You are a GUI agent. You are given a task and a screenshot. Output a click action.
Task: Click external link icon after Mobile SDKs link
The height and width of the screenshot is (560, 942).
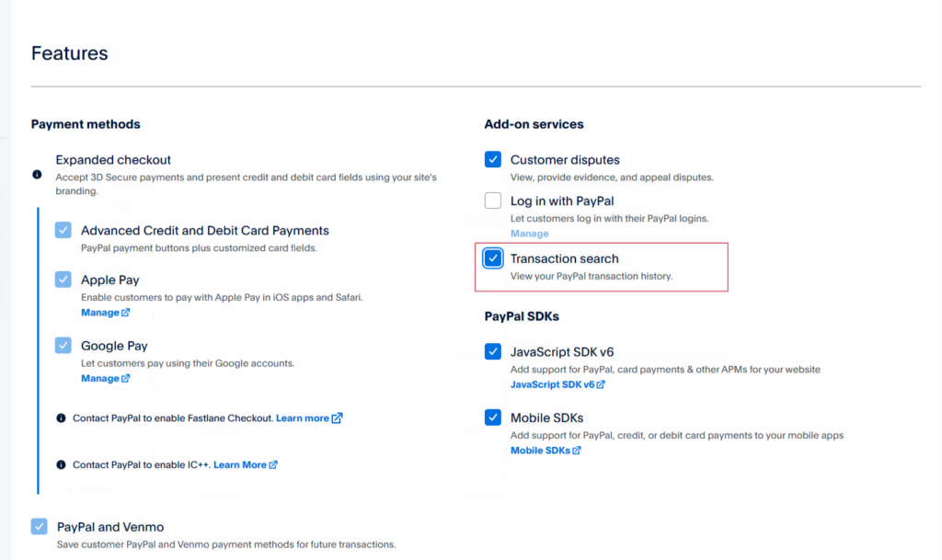[x=577, y=451]
